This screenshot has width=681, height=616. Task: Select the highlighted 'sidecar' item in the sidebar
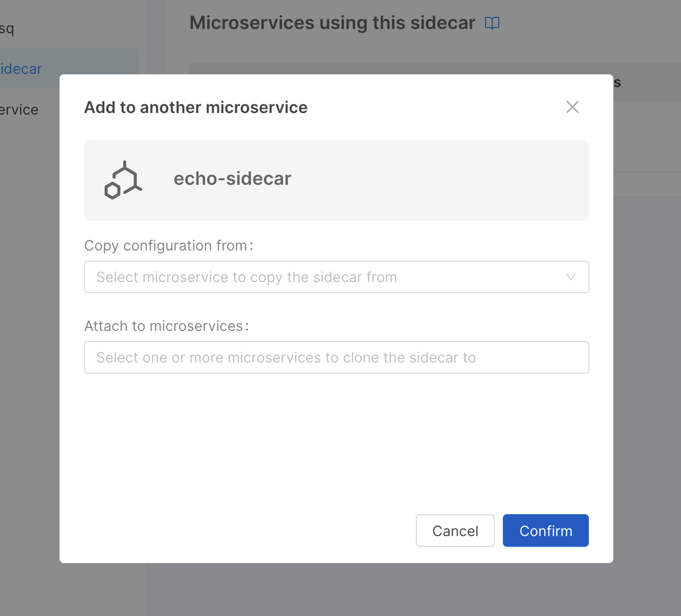pyautogui.click(x=20, y=69)
